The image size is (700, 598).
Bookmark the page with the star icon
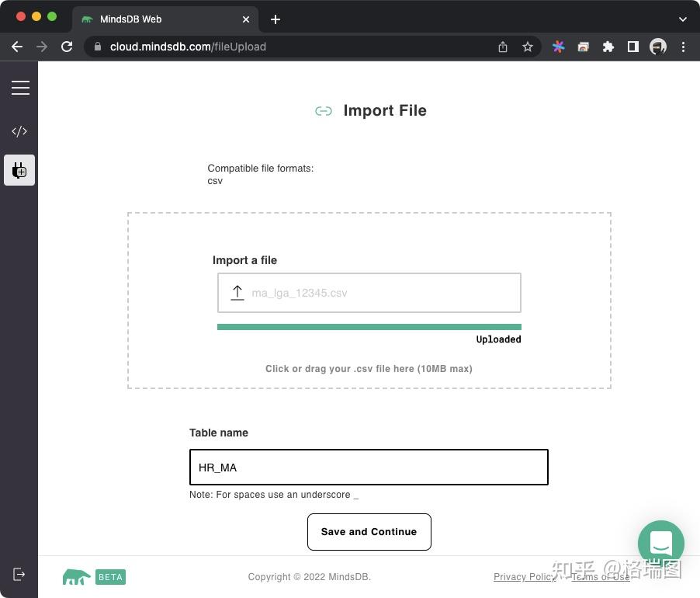point(528,47)
